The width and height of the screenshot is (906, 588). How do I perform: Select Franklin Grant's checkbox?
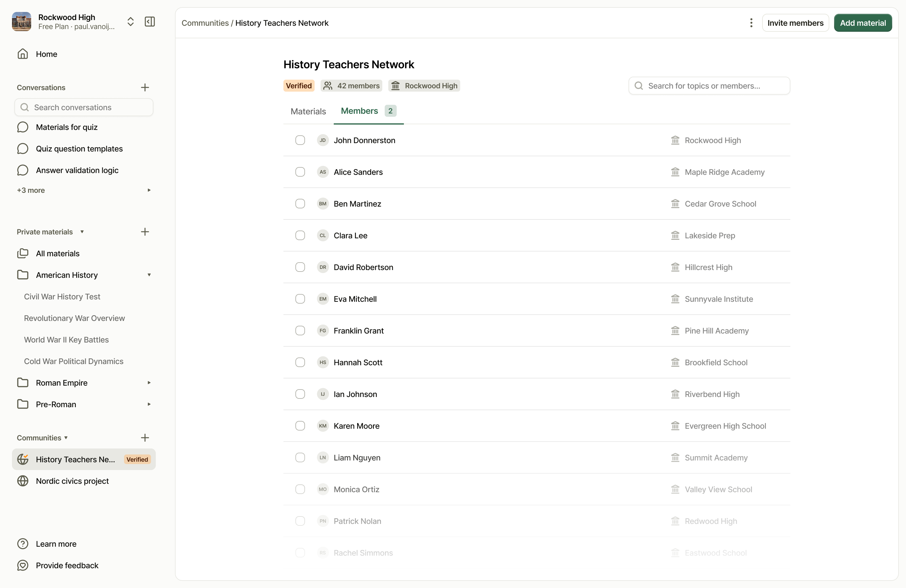[300, 331]
